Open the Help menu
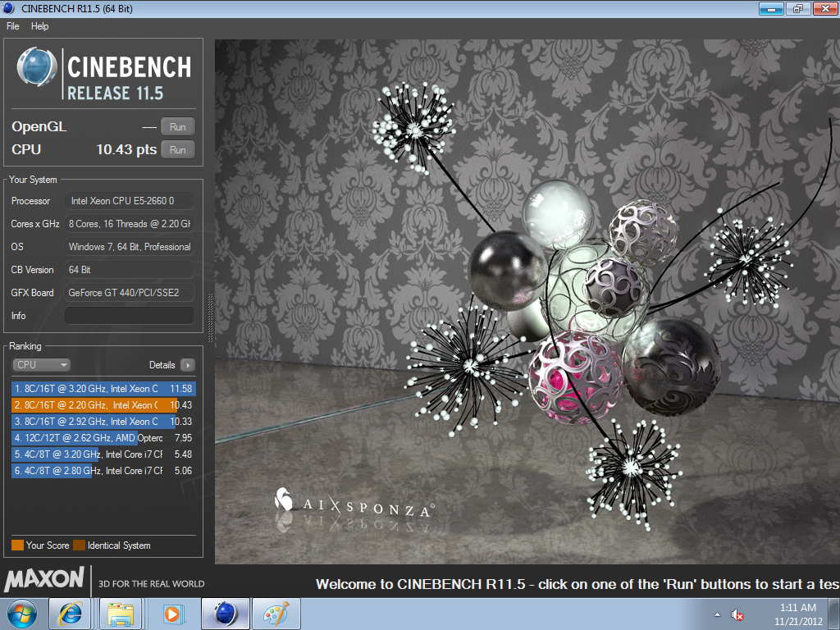Viewport: 840px width, 630px height. point(39,26)
